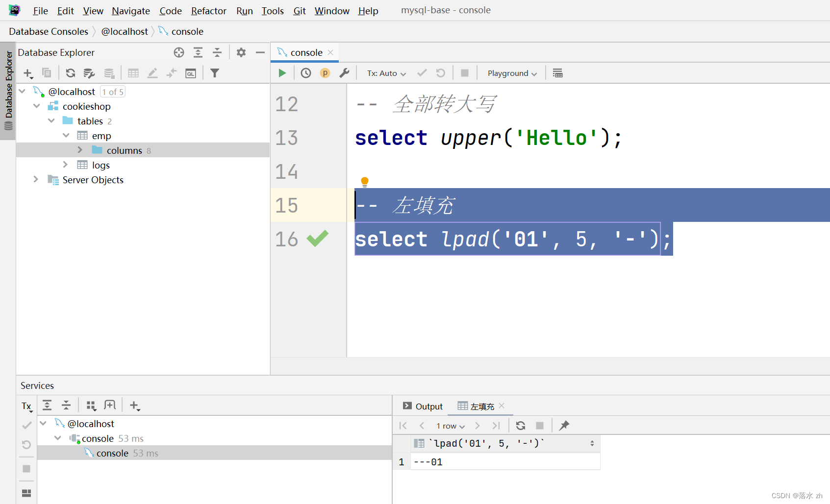Close the 左填充 result tab

pyautogui.click(x=502, y=406)
